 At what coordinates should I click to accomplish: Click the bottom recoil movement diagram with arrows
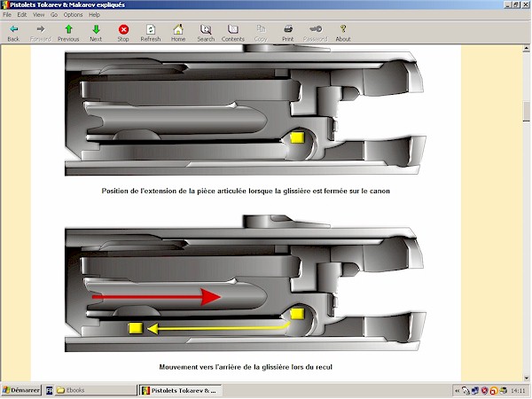(x=246, y=284)
